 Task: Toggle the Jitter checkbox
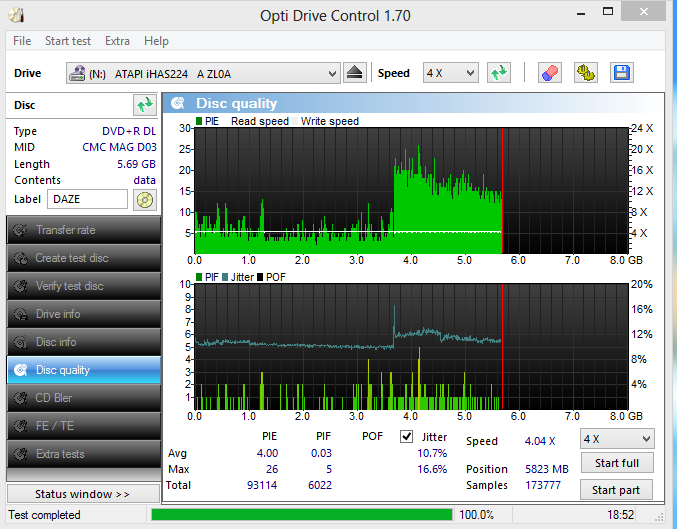pyautogui.click(x=406, y=437)
